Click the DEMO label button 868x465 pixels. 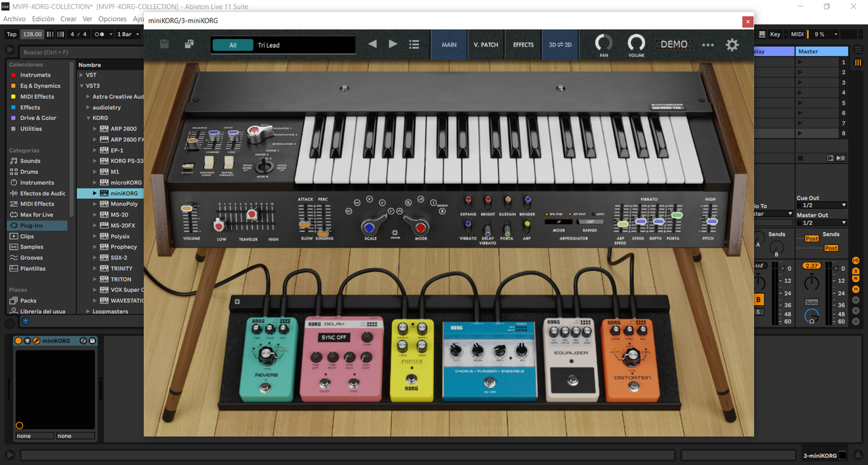point(674,44)
